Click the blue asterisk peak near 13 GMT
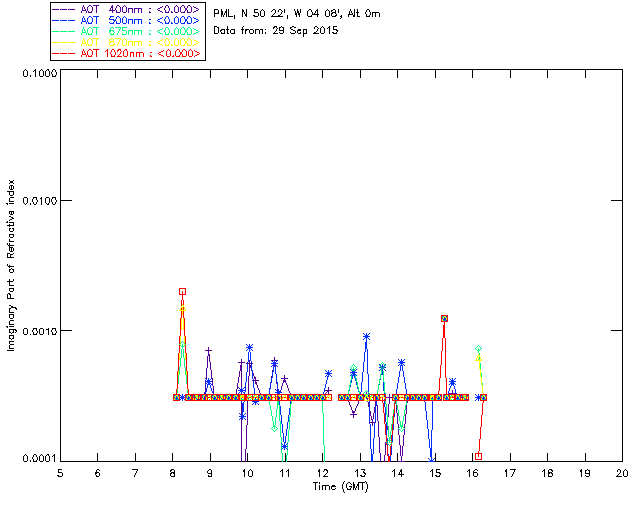 [366, 336]
